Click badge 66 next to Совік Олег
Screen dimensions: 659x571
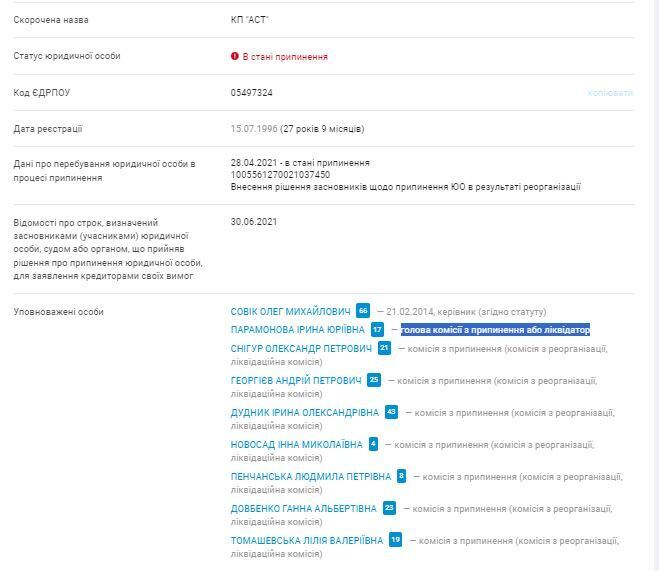[x=363, y=311]
